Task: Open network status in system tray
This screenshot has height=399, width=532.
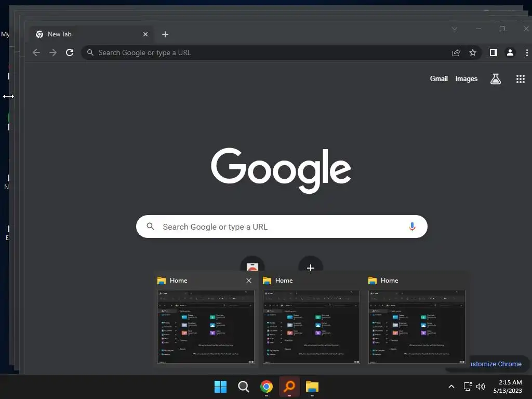Action: point(468,387)
